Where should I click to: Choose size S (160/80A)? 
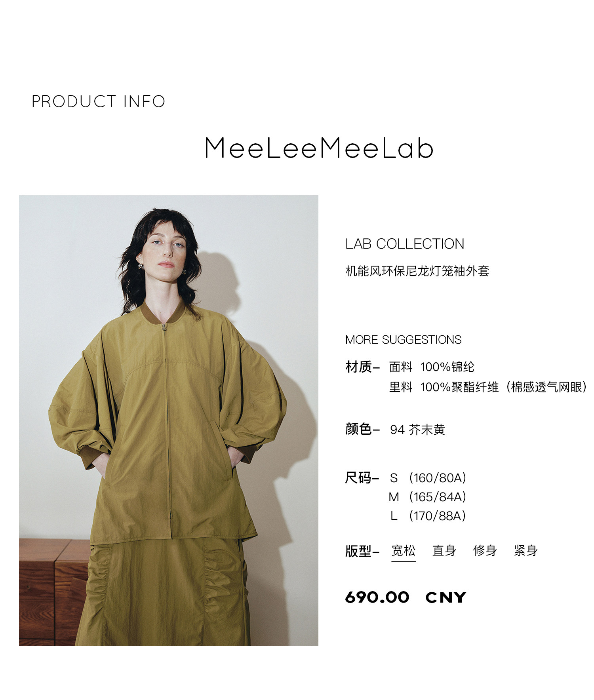point(428,478)
